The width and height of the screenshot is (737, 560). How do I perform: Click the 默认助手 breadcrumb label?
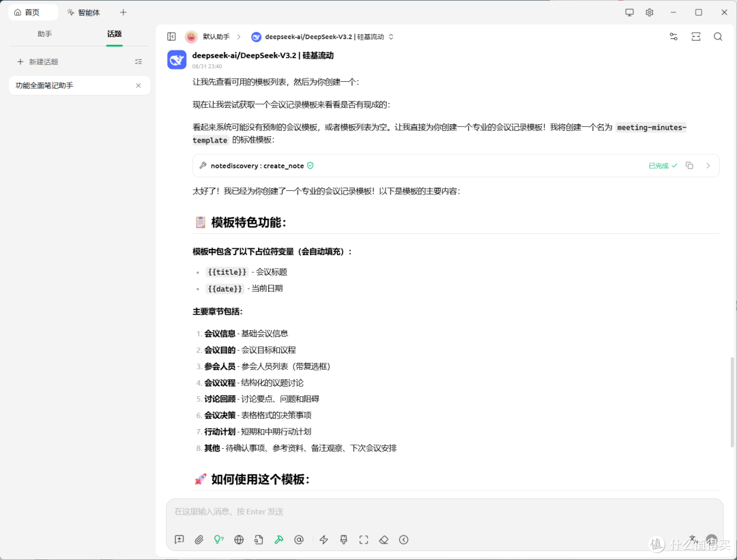coord(216,37)
